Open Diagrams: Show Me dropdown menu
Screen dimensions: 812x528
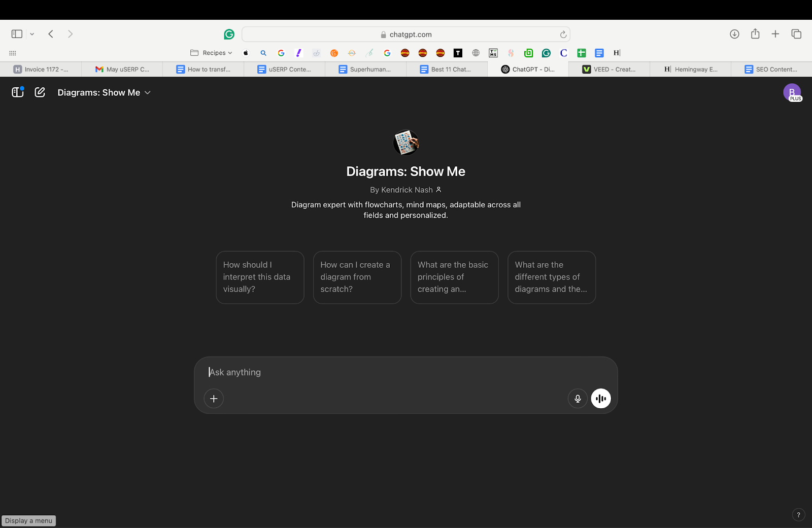(x=104, y=92)
